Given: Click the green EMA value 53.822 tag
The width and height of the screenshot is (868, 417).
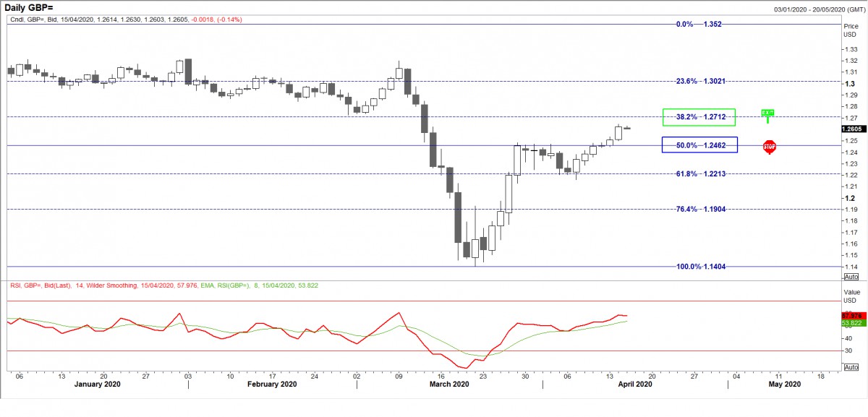Looking at the screenshot, I should point(851,324).
